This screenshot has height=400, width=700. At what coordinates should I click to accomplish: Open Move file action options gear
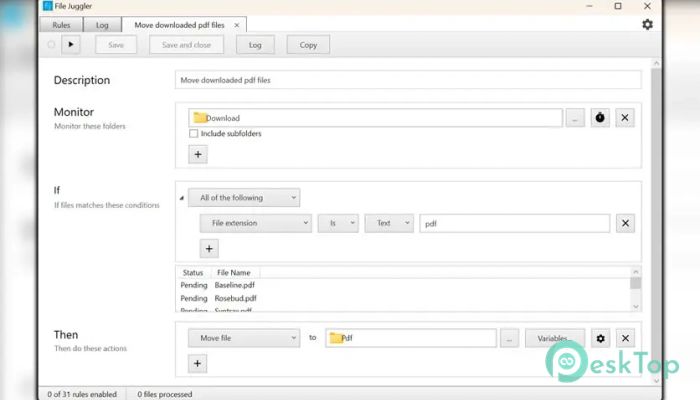click(x=600, y=338)
